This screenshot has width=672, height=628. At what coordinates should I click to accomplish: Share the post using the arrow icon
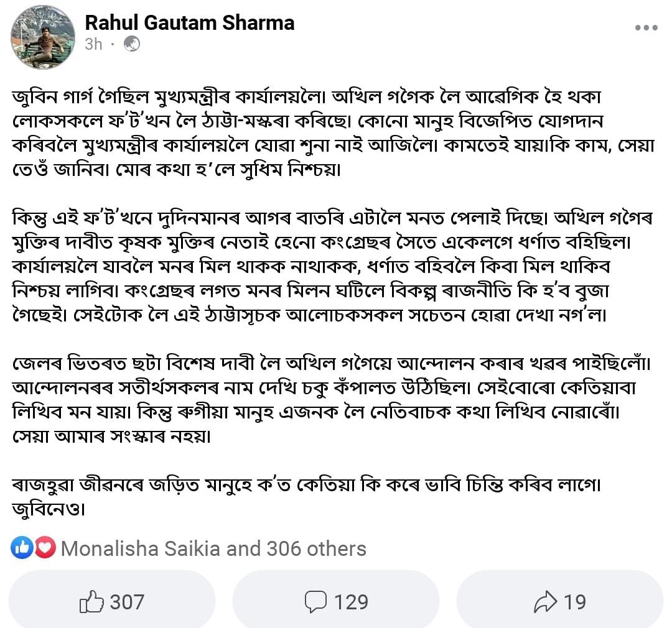point(546,602)
